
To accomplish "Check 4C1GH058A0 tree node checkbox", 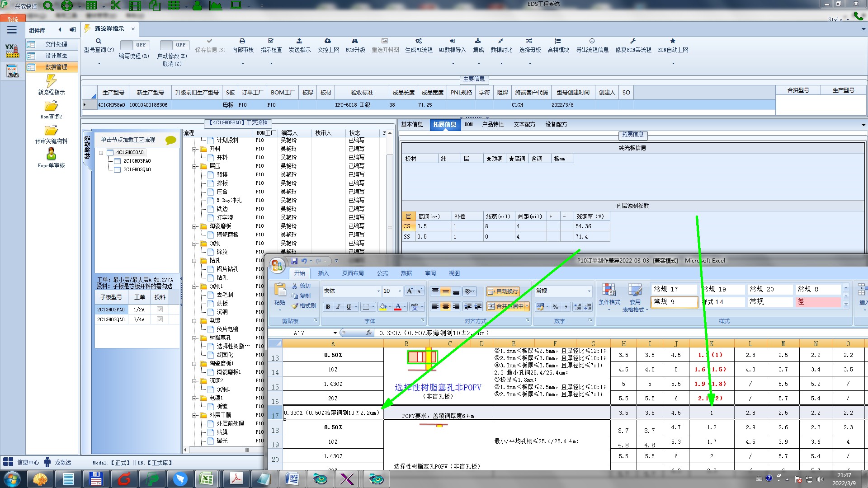I will coord(110,153).
